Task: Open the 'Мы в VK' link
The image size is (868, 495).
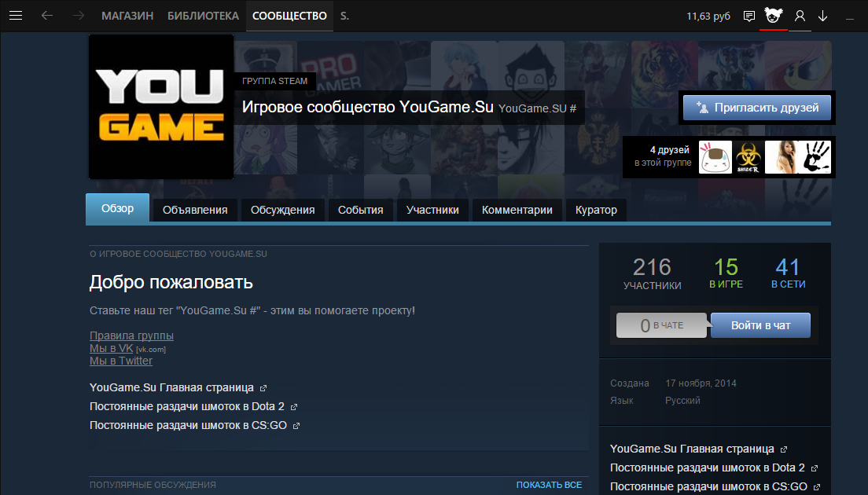Action: [x=112, y=348]
